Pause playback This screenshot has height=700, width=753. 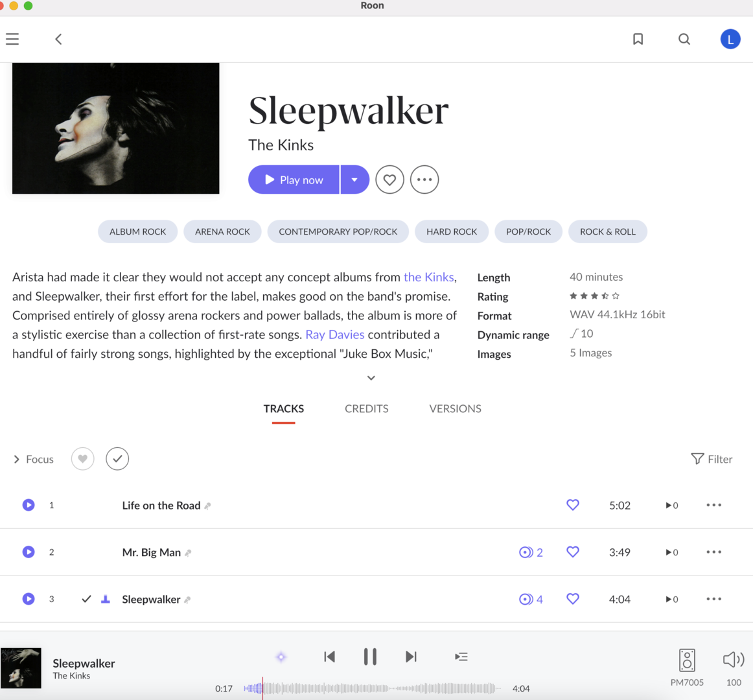tap(370, 657)
